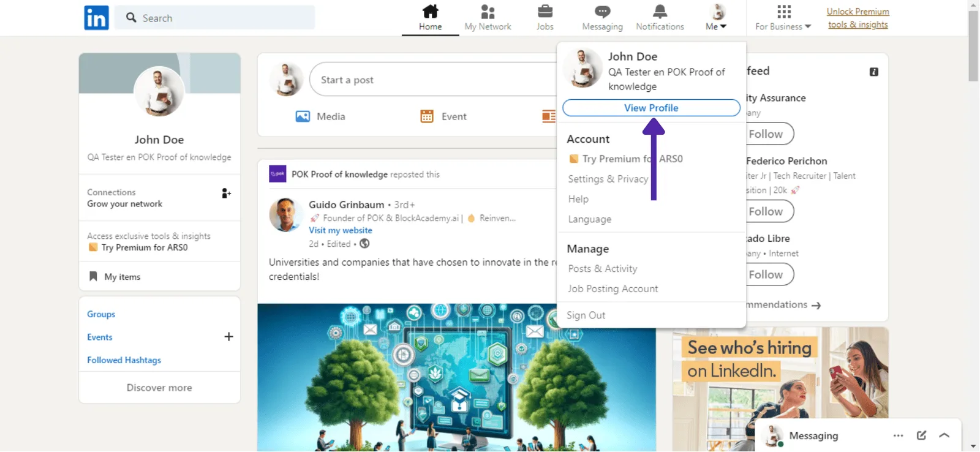This screenshot has width=980, height=452.
Task: View all recommendations arrow link
Action: point(783,305)
